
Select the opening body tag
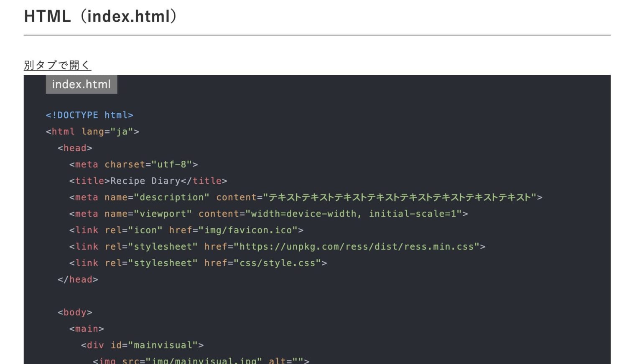tap(75, 312)
